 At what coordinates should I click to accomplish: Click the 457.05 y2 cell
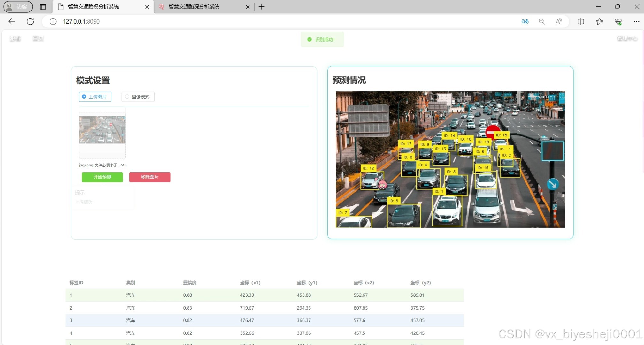pyautogui.click(x=418, y=320)
